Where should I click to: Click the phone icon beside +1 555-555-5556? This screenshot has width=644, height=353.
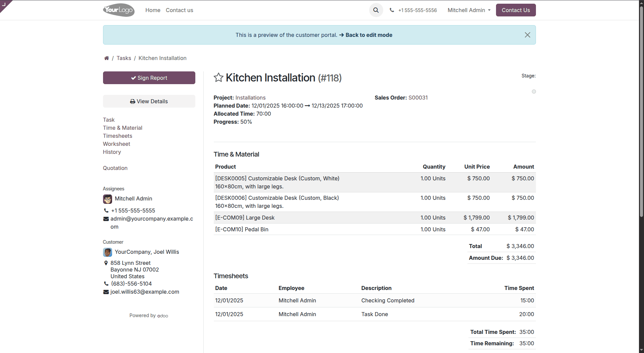tap(392, 10)
